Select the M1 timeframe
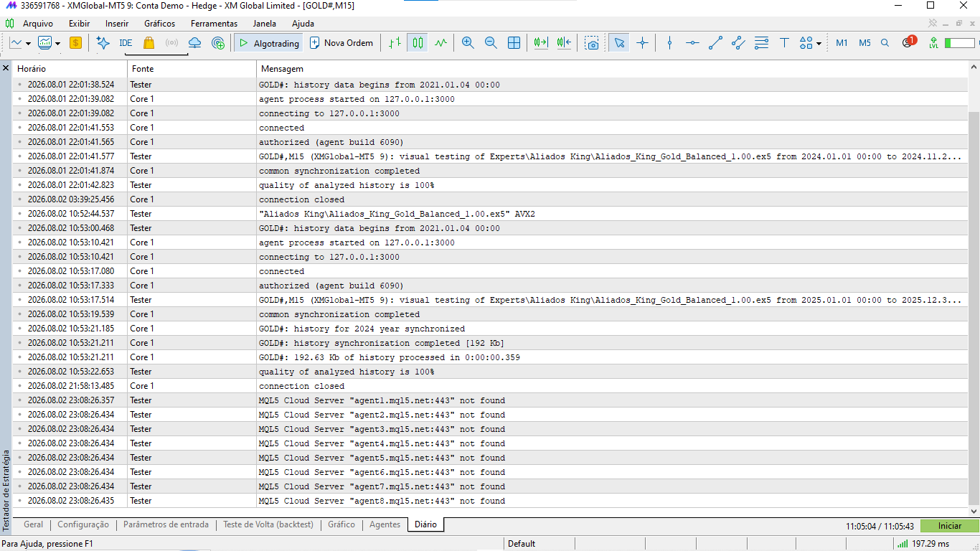980x551 pixels. [842, 43]
